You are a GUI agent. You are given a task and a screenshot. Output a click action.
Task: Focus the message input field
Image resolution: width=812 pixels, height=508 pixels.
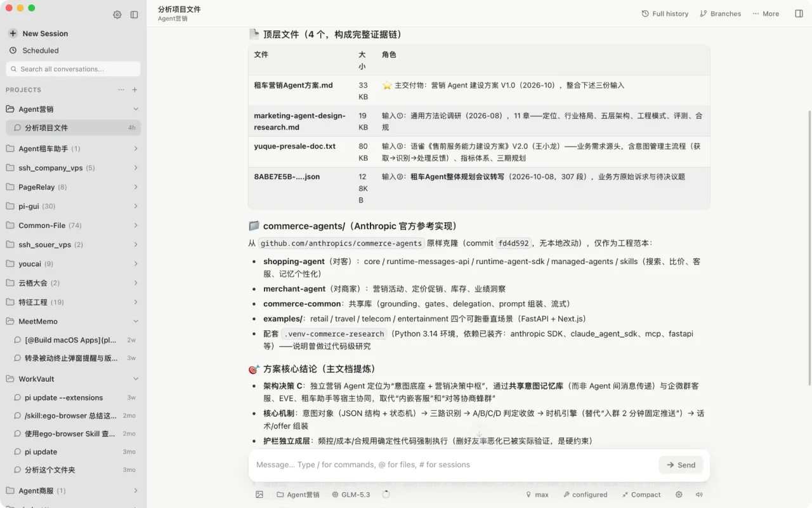pos(454,465)
